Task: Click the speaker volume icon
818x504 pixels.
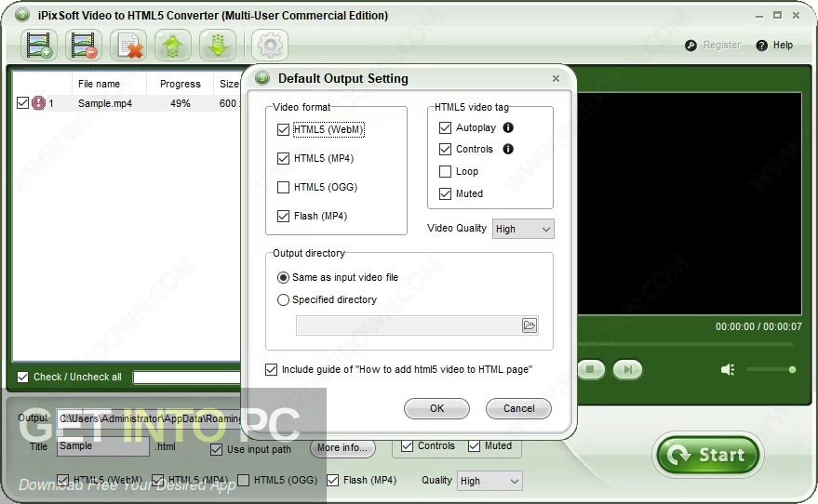Action: coord(728,369)
